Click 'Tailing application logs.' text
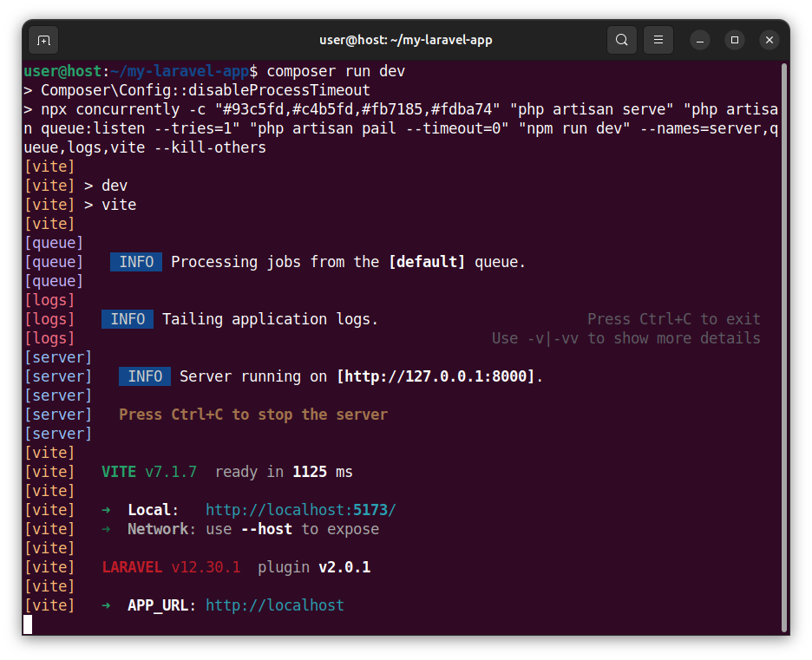The height and width of the screenshot is (660, 812). pyautogui.click(x=271, y=319)
